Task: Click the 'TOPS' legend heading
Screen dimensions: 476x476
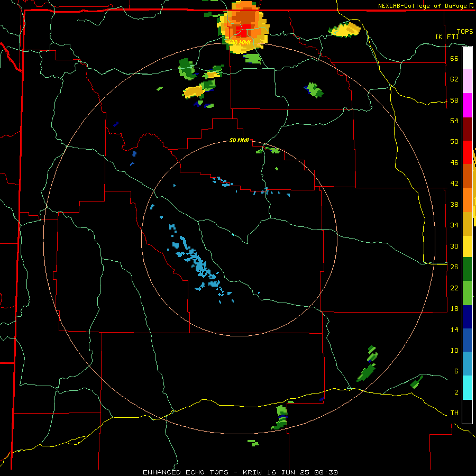Action: coord(465,32)
